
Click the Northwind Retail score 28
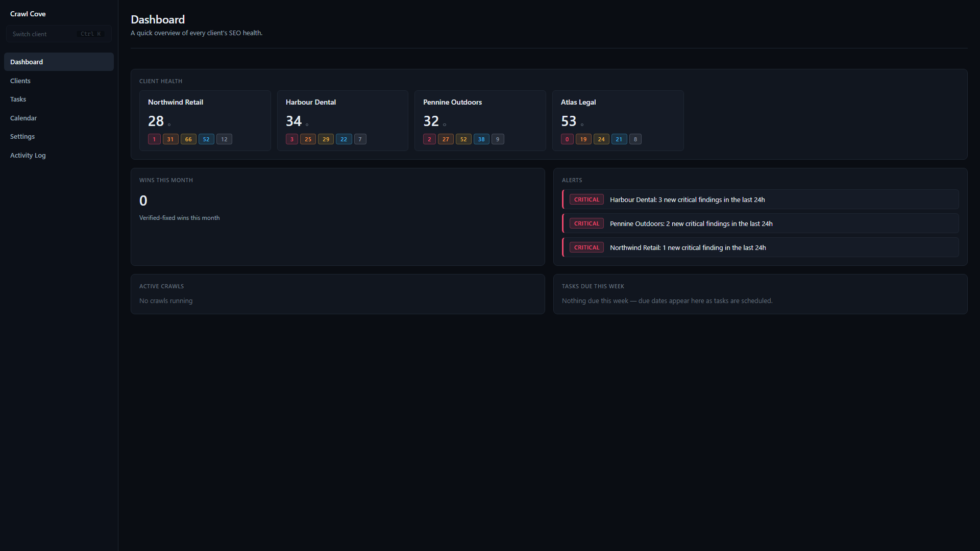[156, 121]
